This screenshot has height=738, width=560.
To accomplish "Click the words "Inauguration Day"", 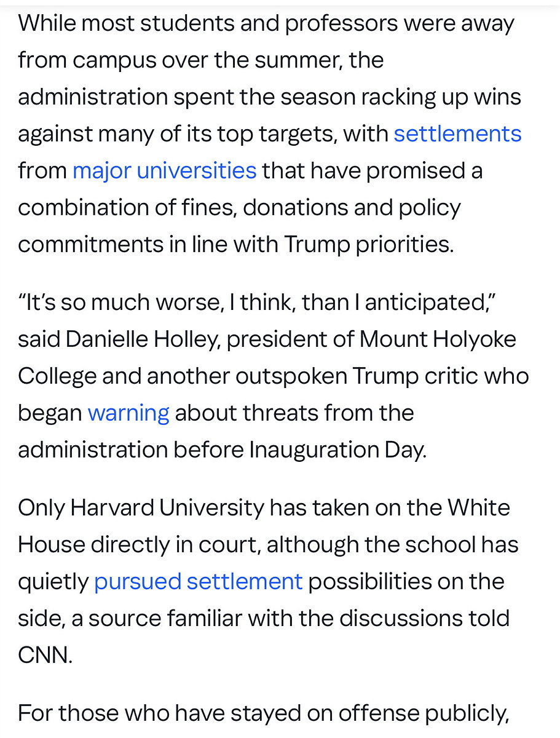I will coord(337,450).
